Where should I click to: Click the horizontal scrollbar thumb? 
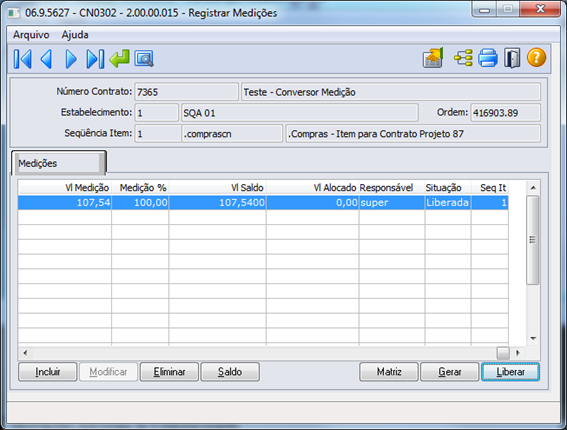[503, 353]
